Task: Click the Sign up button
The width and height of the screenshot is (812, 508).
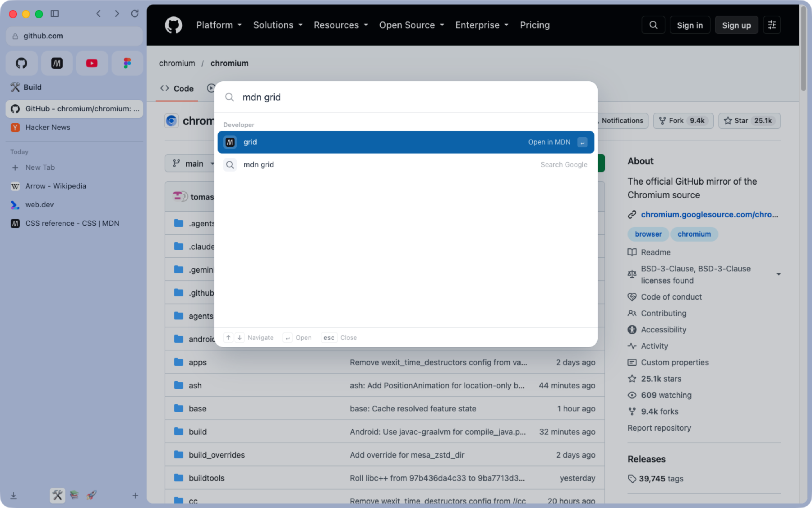Action: coord(736,25)
